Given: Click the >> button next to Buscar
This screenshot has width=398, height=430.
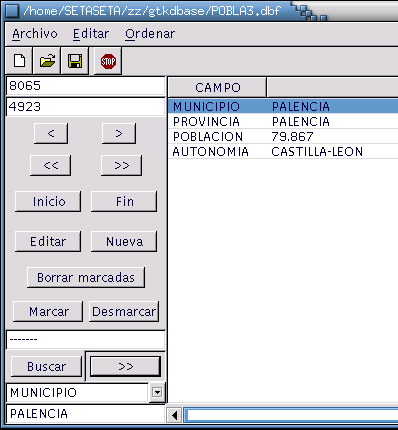Looking at the screenshot, I should (126, 366).
